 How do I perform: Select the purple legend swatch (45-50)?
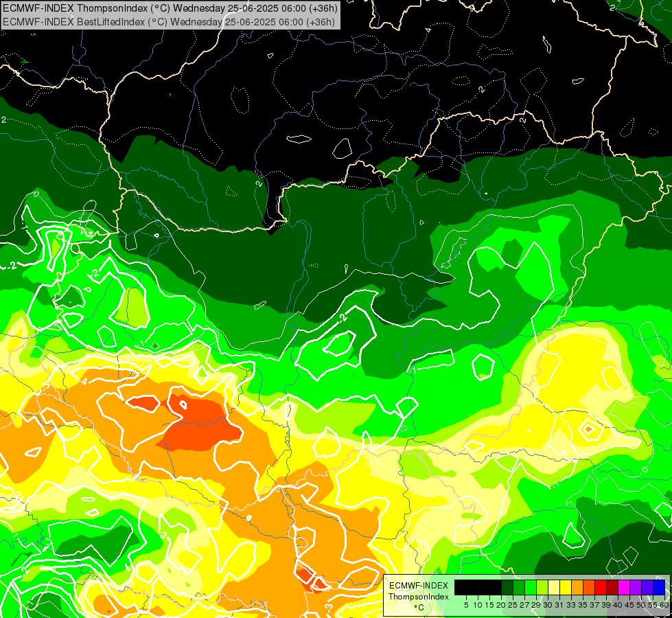tap(636, 587)
